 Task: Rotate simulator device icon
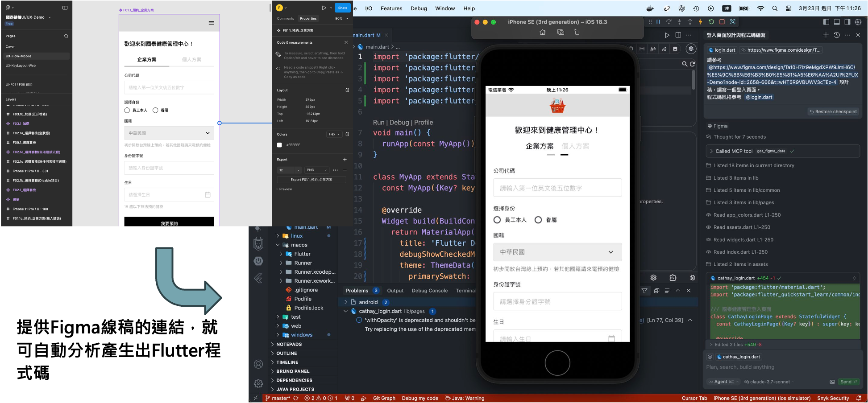(577, 32)
